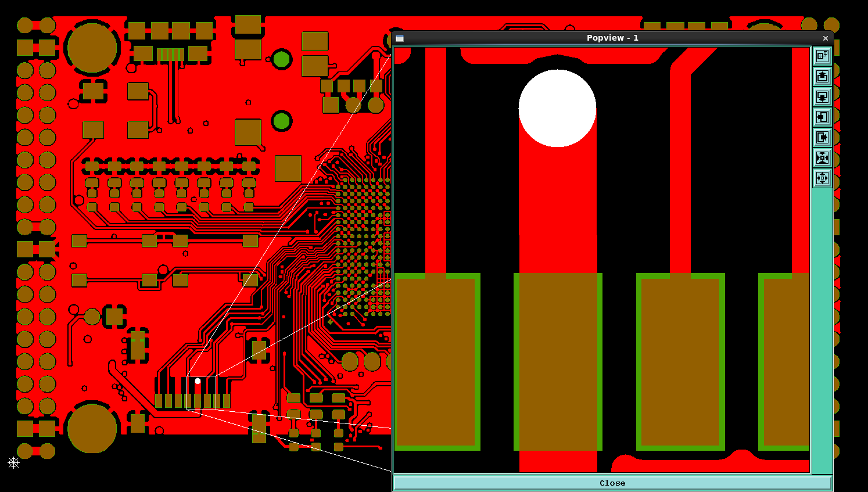Click the third green-outlined pad in Popview
The image size is (868, 492).
point(680,361)
